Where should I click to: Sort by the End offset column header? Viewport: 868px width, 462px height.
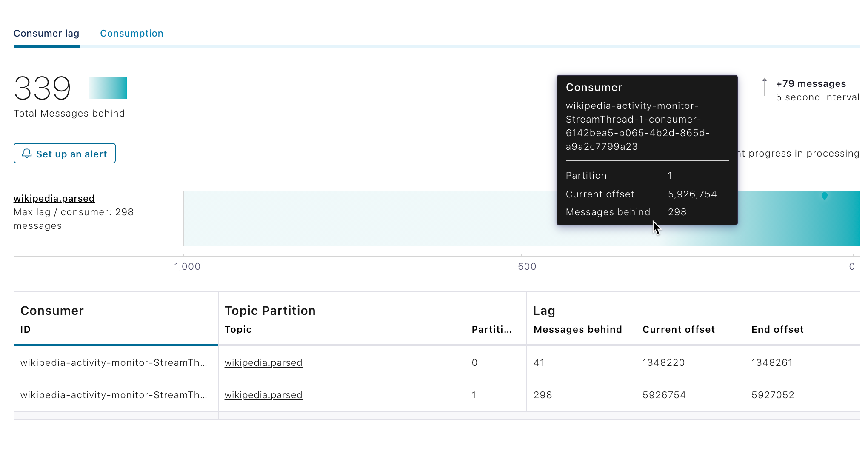[x=777, y=329]
